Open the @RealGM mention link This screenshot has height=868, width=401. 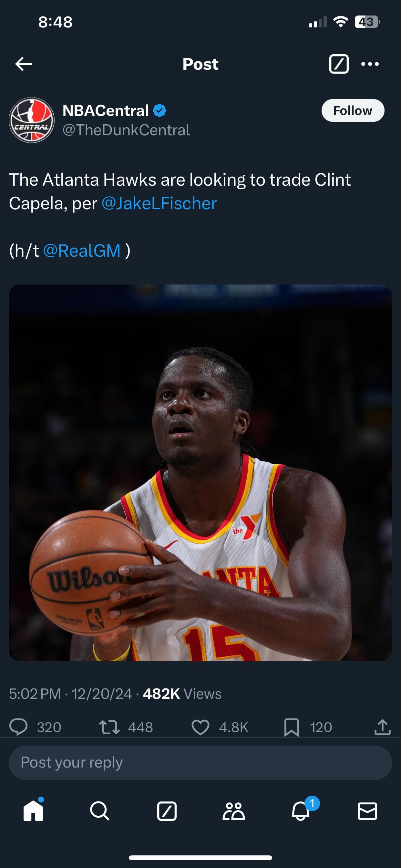82,251
